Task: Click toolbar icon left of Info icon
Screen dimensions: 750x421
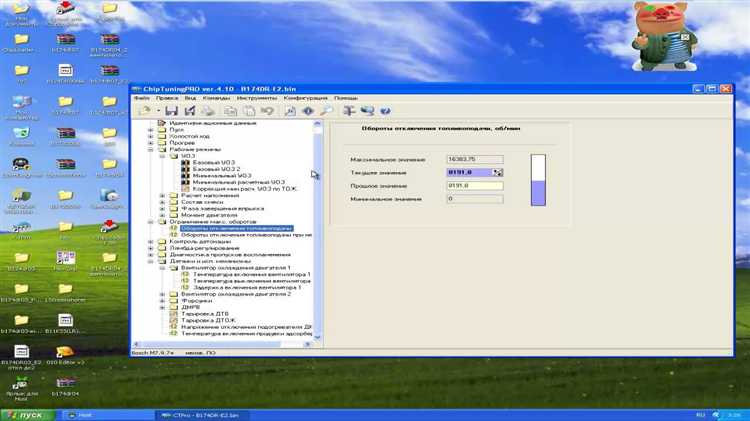Action: tap(290, 111)
